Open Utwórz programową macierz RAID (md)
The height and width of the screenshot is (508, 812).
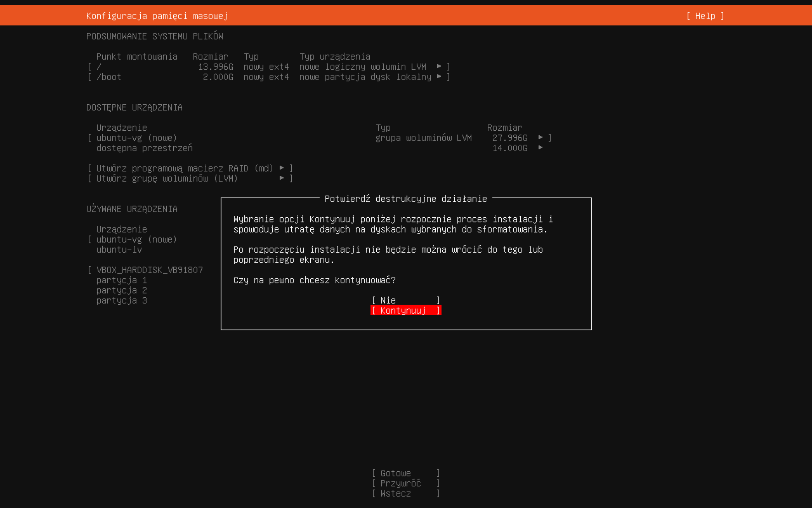pyautogui.click(x=190, y=168)
